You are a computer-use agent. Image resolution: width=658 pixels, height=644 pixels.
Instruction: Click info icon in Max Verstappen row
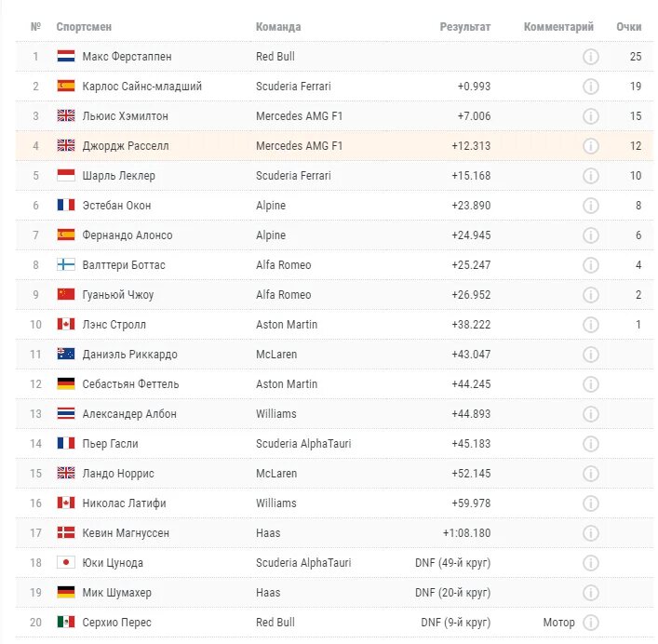click(x=590, y=56)
